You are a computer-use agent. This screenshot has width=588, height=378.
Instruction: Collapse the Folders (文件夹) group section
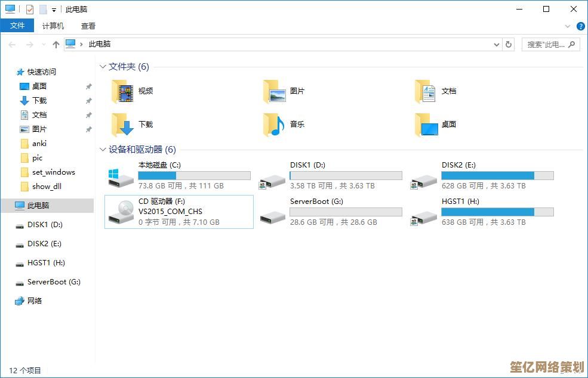(x=103, y=67)
